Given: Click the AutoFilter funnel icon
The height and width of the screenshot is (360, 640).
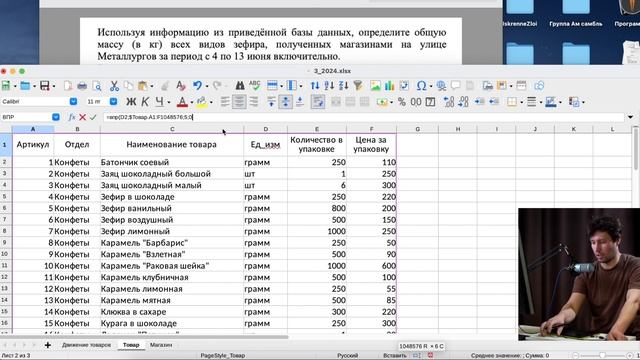Looking at the screenshot, I should (x=358, y=86).
